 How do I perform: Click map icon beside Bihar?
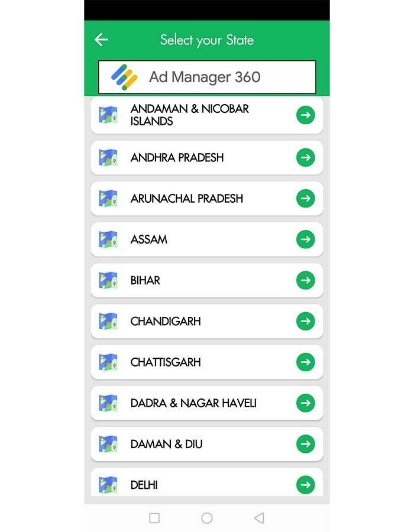[108, 280]
